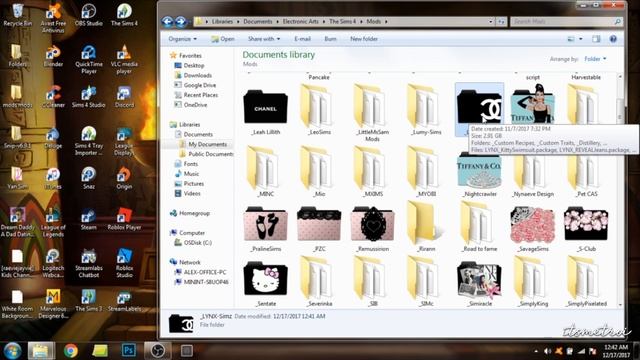Click E-mail in the toolbar
The width and height of the screenshot is (640, 360).
click(302, 39)
